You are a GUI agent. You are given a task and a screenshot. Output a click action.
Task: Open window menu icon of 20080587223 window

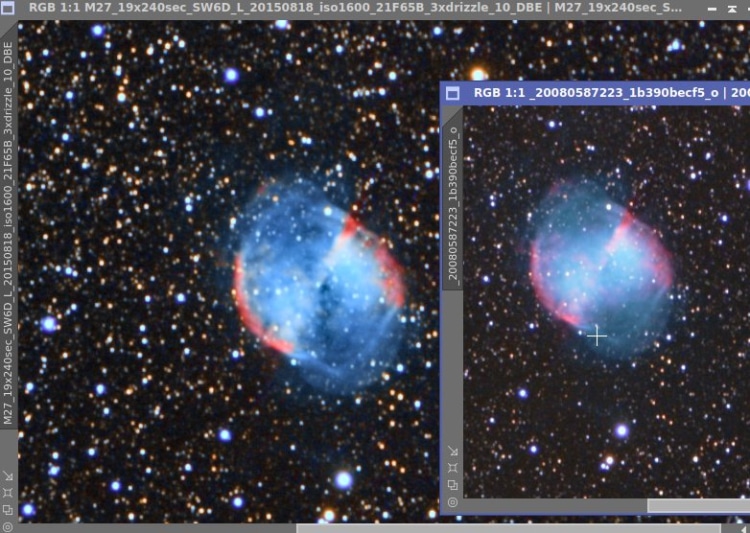tap(452, 93)
